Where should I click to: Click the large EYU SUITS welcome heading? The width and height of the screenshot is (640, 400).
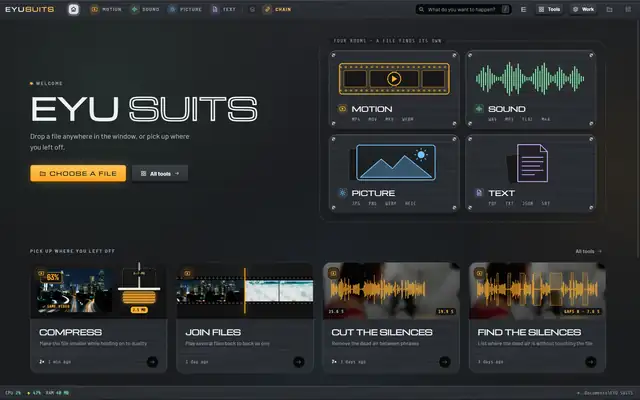[x=144, y=109]
